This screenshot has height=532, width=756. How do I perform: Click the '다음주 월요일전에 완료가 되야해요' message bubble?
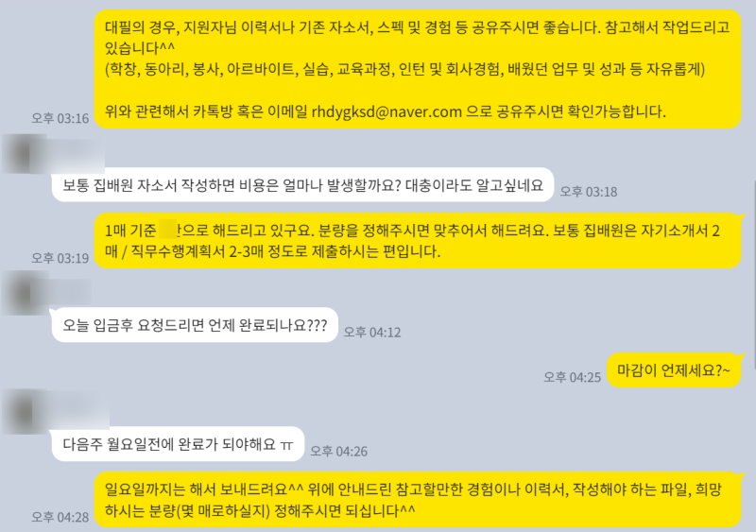pyautogui.click(x=178, y=444)
